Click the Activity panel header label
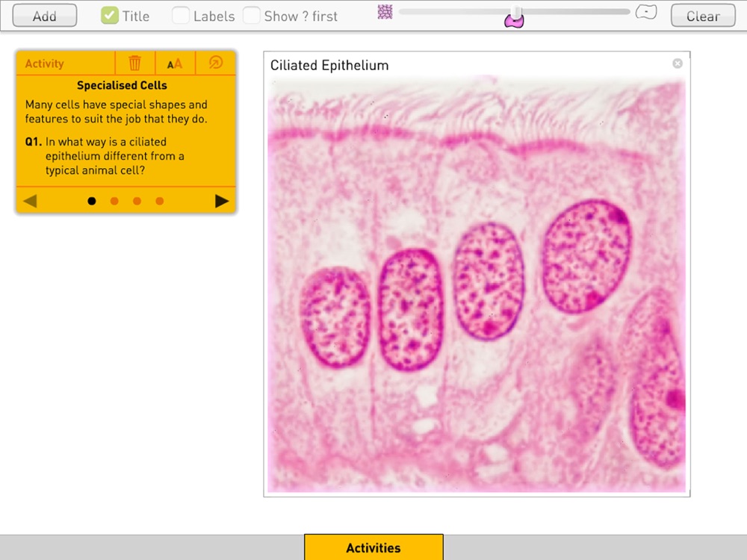Image resolution: width=747 pixels, height=560 pixels. pyautogui.click(x=44, y=63)
